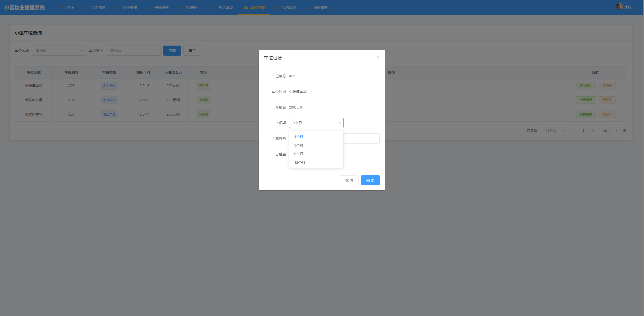644x316 pixels.
Task: Select 12个月 lease term option
Action: [x=300, y=162]
